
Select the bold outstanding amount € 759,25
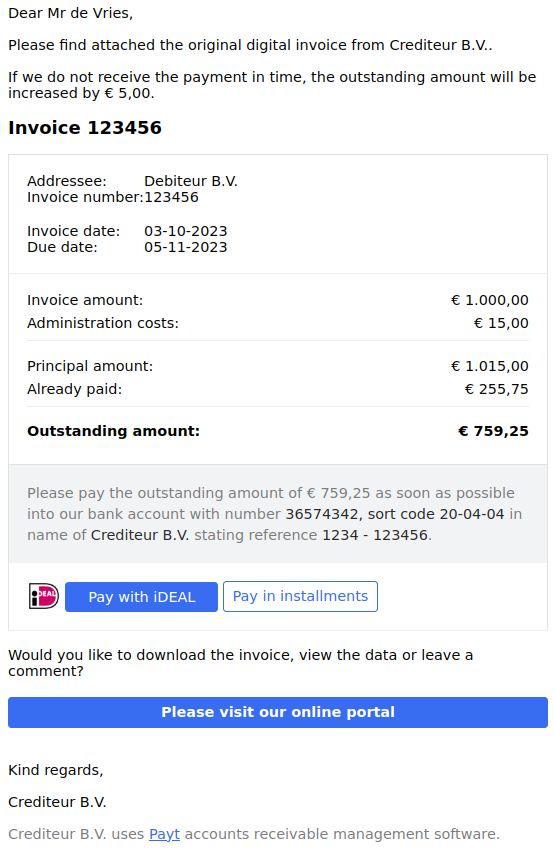[493, 431]
